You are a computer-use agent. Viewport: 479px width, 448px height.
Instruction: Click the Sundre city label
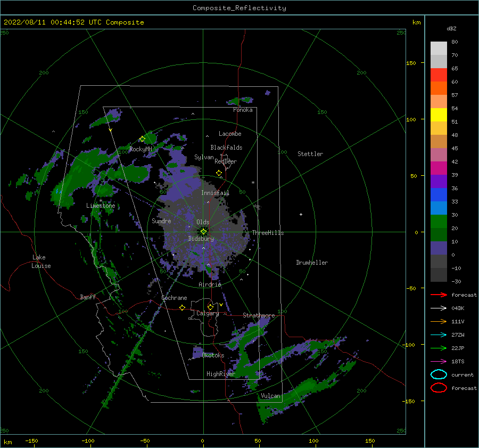click(x=161, y=221)
